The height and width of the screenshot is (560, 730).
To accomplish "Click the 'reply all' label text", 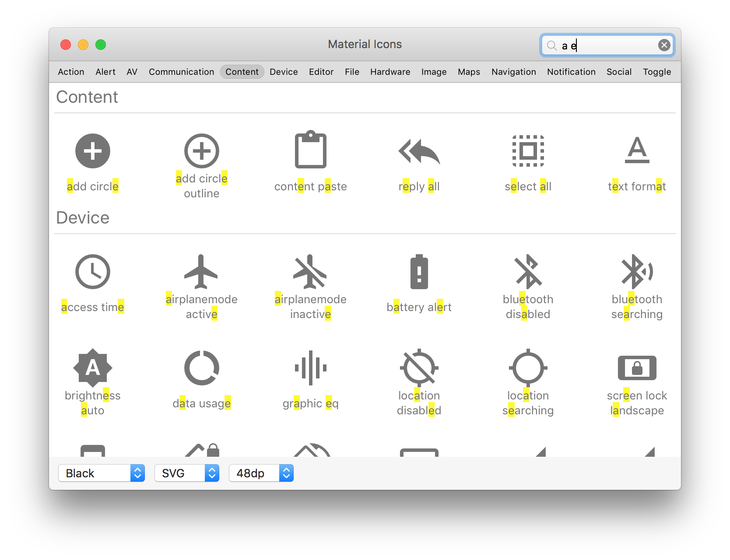I will click(419, 186).
